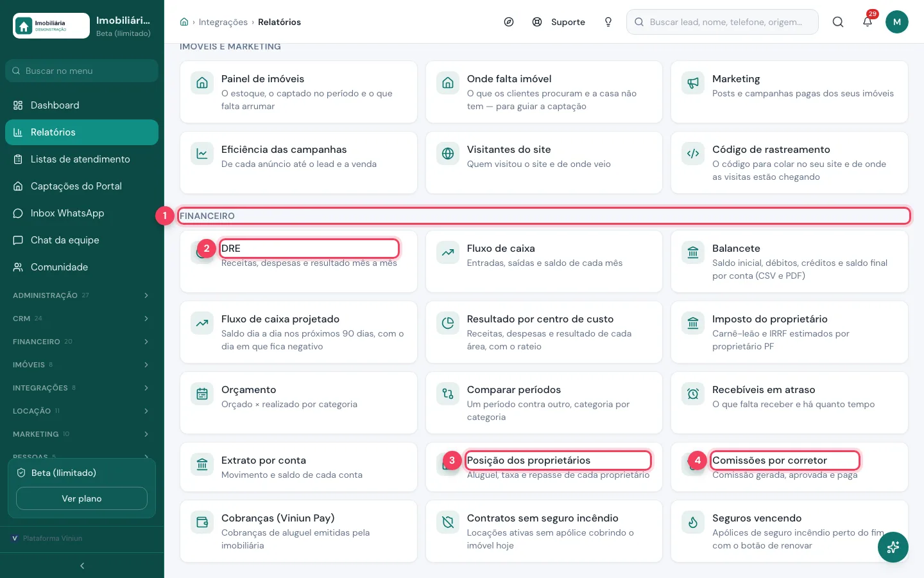Click the lead search input field
This screenshot has width=924, height=578.
(x=723, y=22)
